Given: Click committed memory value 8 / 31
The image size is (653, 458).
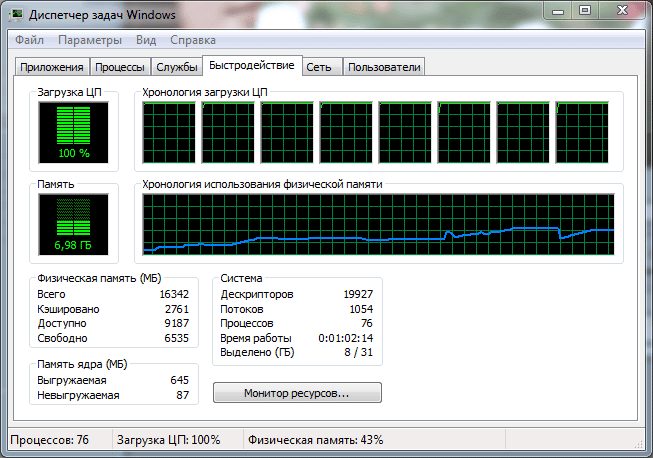Looking at the screenshot, I should [x=358, y=352].
